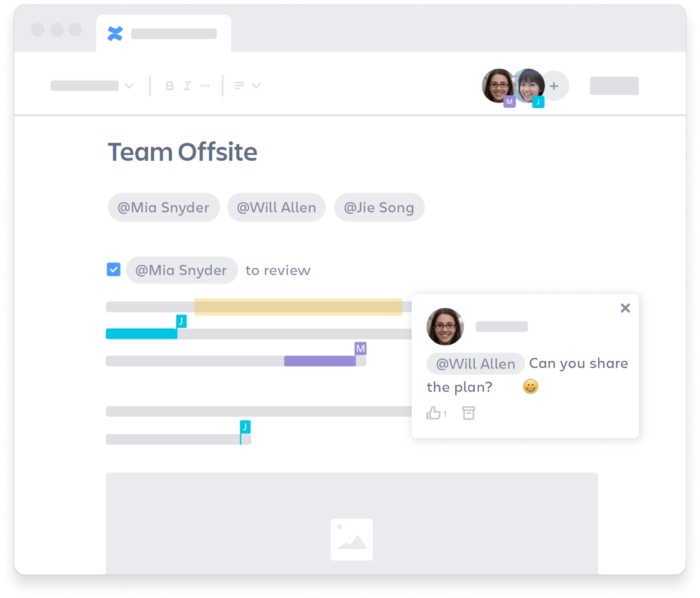
Task: Click the gray button in top right
Action: coord(614,86)
